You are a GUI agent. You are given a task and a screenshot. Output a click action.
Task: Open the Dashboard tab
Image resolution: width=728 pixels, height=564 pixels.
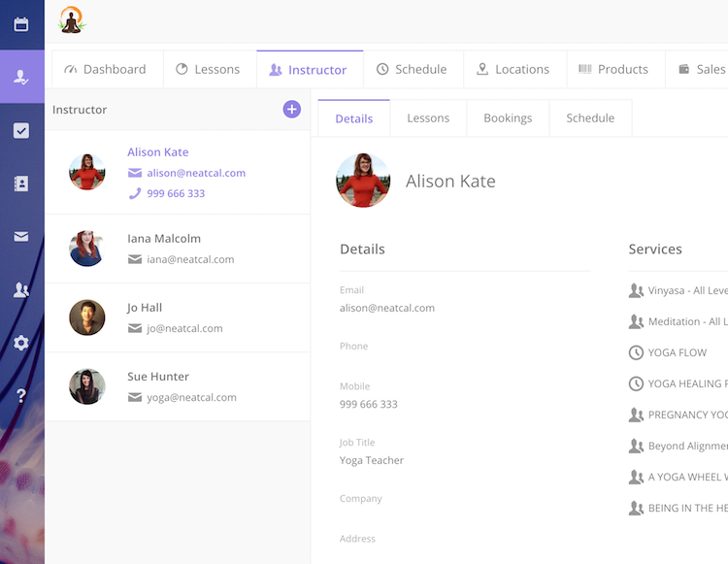[x=107, y=69]
